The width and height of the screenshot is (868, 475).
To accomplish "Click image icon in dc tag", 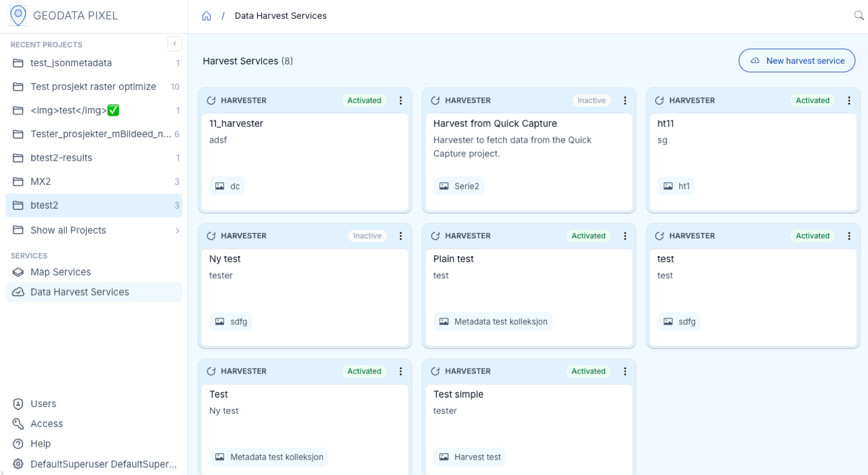I will tap(220, 186).
